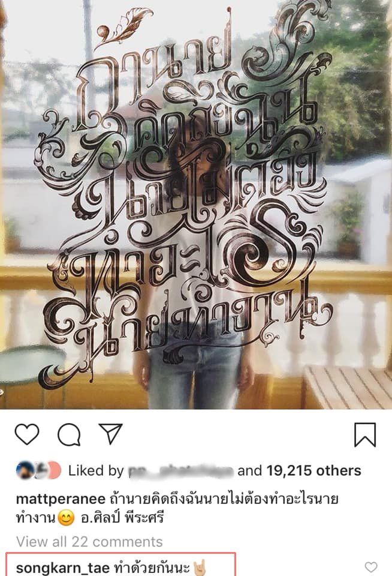Like the post with the heart icon
Image resolution: width=392 pixels, height=576 pixels.
[x=27, y=434]
